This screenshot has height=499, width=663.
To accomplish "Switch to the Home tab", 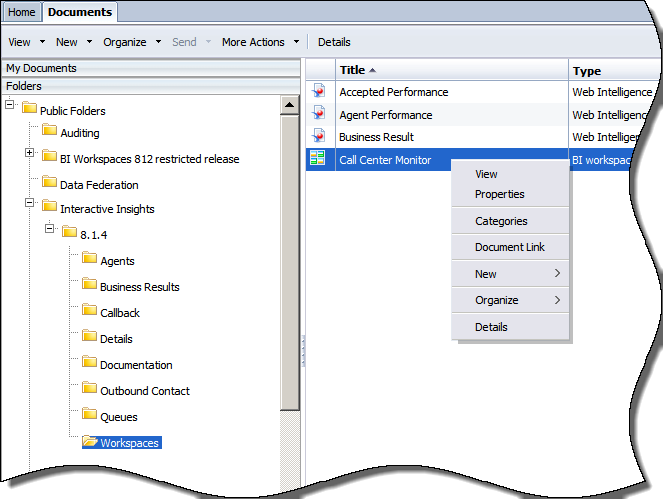I will [22, 12].
